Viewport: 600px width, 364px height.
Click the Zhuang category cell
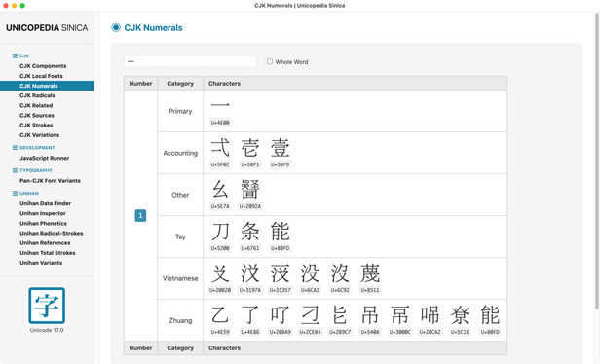pos(180,320)
